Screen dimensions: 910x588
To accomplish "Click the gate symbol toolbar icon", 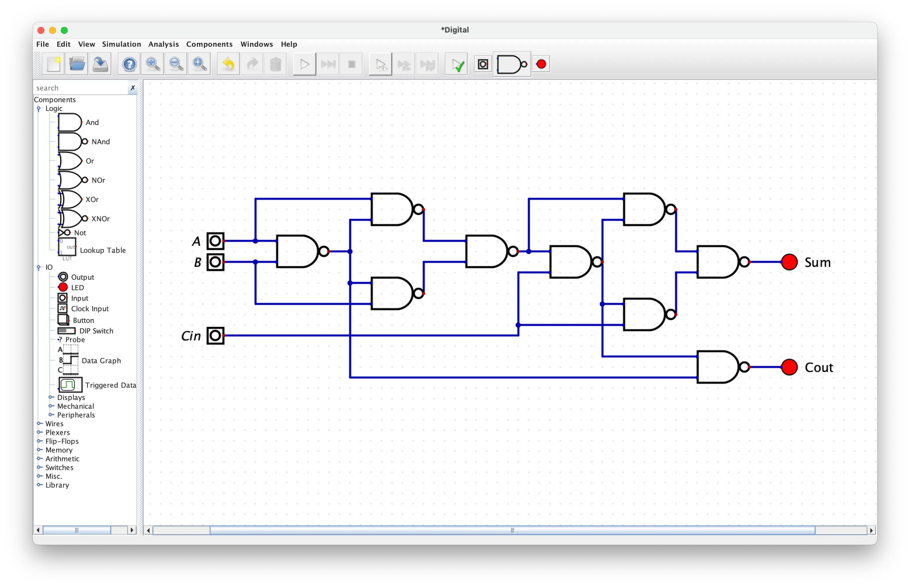I will 514,64.
